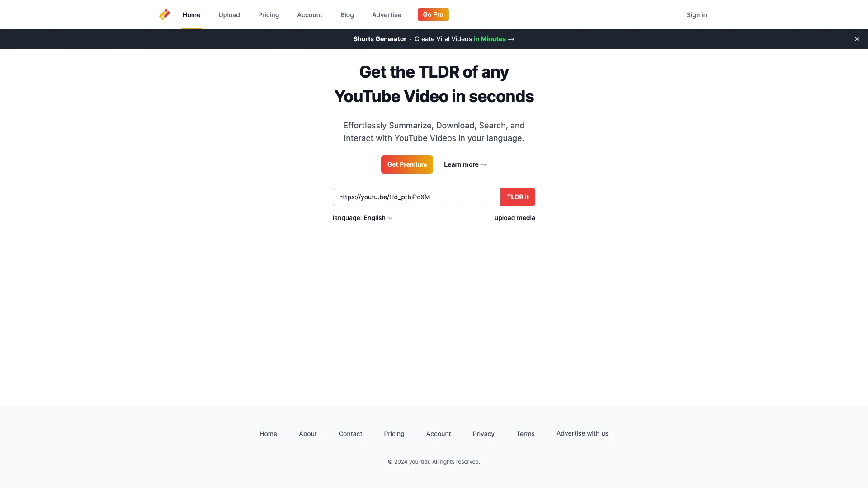The width and height of the screenshot is (868, 488).
Task: Click the Blog navigation icon
Action: tap(347, 14)
